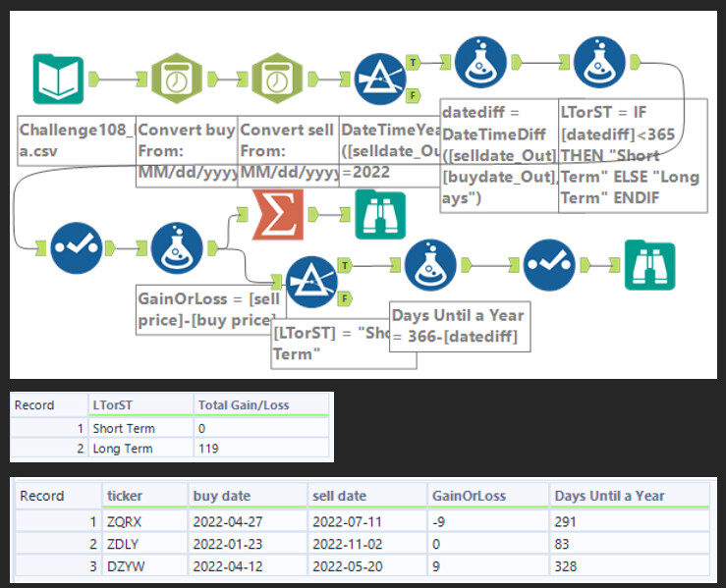Click the buy date column header
Image resolution: width=726 pixels, height=588 pixels.
tap(248, 496)
